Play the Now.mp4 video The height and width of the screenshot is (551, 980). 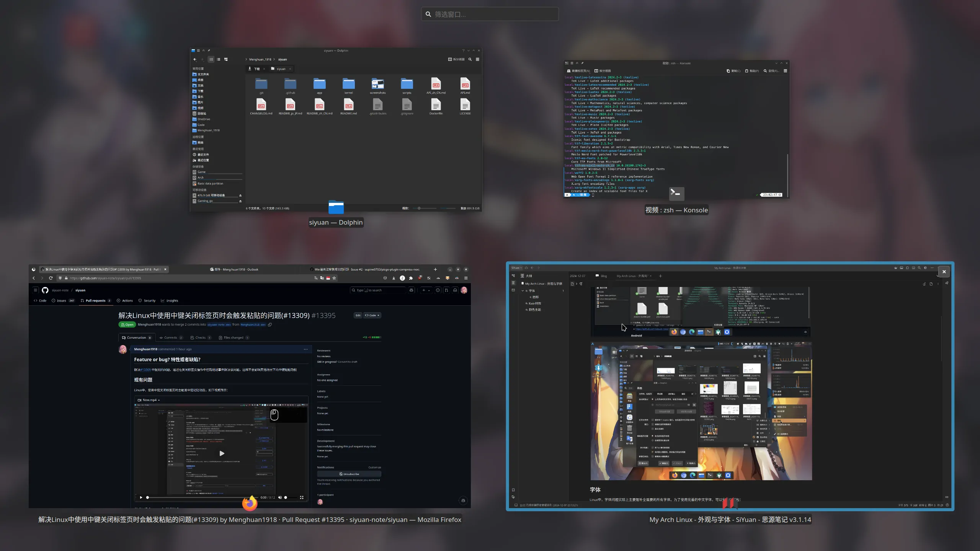tap(222, 453)
